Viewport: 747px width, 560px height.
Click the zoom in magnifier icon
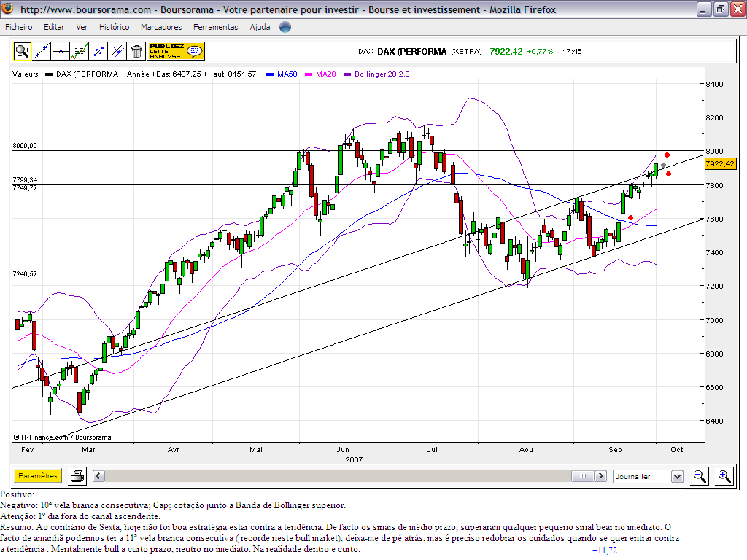click(x=724, y=476)
